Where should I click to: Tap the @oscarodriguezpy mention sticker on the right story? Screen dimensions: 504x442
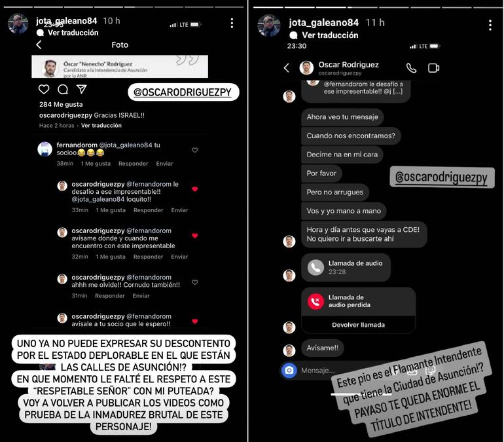tap(442, 177)
